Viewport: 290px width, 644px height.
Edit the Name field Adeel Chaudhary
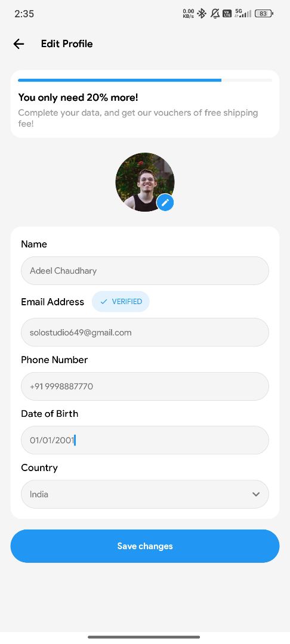pos(145,271)
